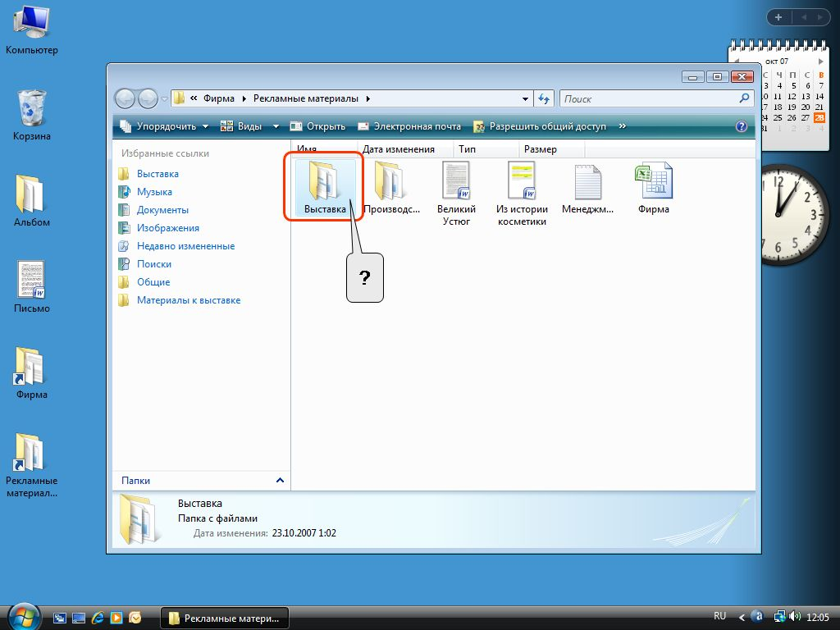The image size is (840, 630).
Task: Click the Виды toolbar button
Action: point(241,126)
